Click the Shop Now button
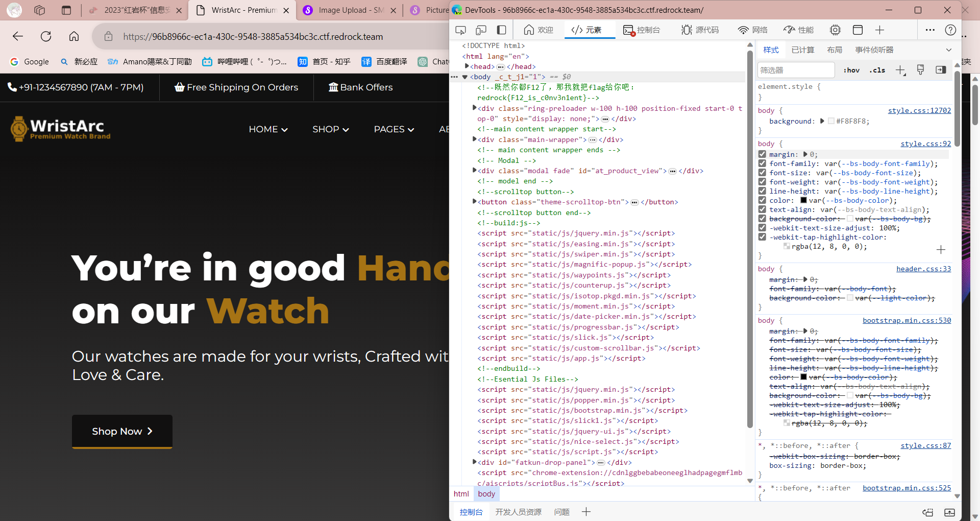Viewport: 980px width, 521px height. click(122, 432)
